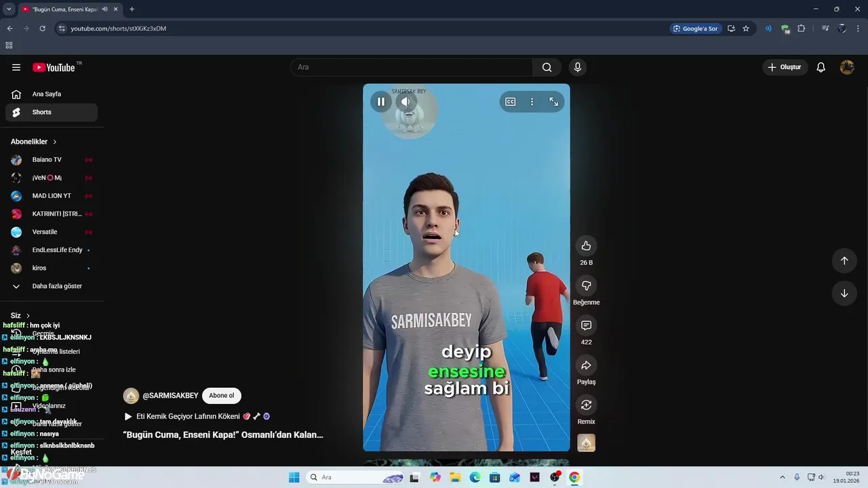Toggle closed captions on the Short
Image resolution: width=868 pixels, height=488 pixels.
[511, 102]
